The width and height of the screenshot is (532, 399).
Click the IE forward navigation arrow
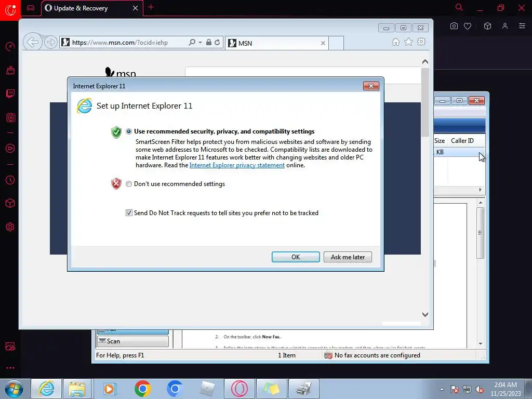point(50,42)
